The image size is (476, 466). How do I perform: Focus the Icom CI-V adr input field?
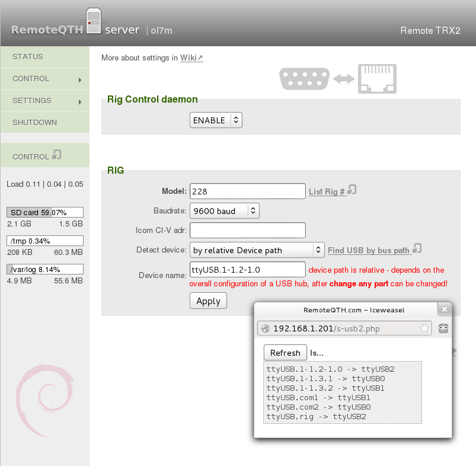point(248,231)
